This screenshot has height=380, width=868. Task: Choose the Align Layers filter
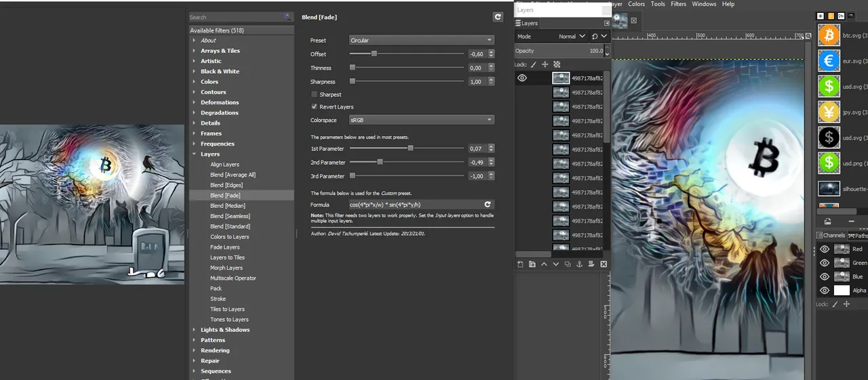click(224, 164)
